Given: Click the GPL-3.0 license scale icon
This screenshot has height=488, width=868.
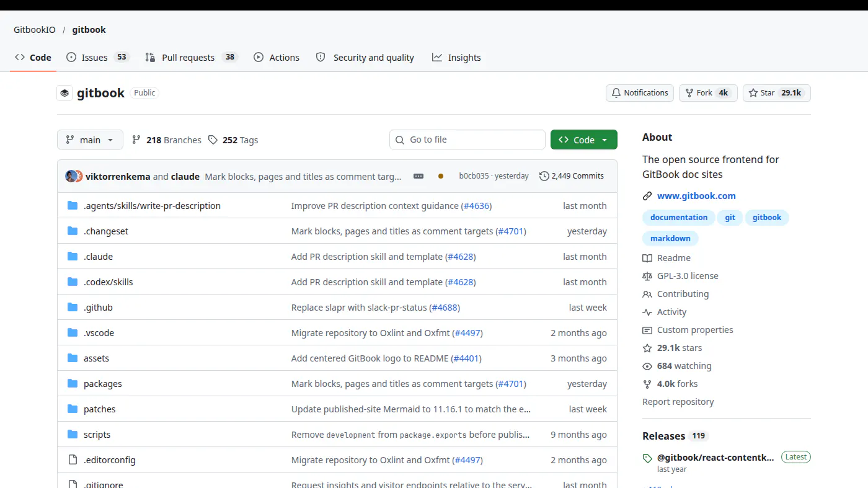Looking at the screenshot, I should pos(647,276).
